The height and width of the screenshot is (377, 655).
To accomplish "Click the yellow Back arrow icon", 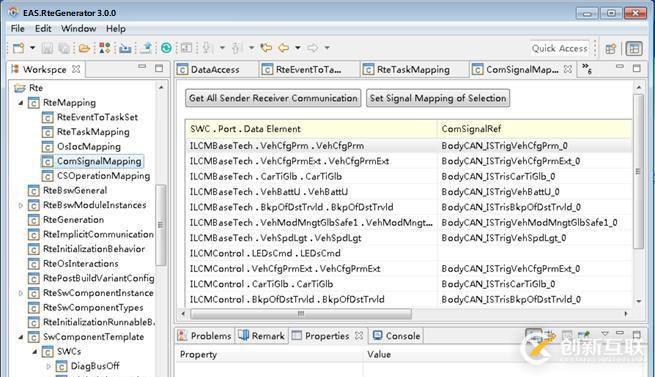I will click(x=284, y=48).
